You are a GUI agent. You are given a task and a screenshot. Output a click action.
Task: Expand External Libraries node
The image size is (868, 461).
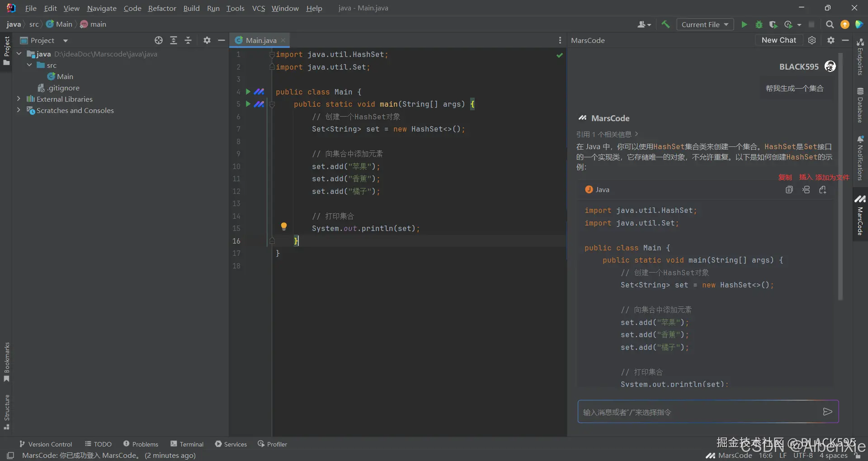[19, 99]
